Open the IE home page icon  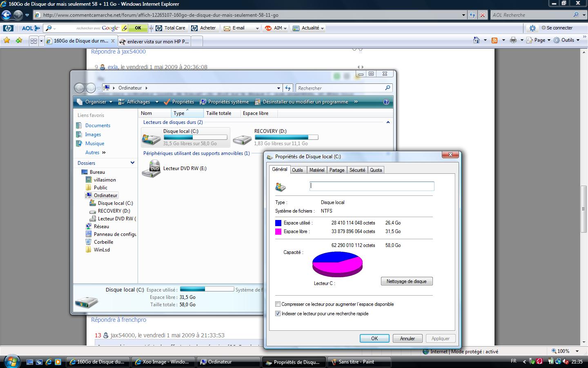click(x=476, y=40)
